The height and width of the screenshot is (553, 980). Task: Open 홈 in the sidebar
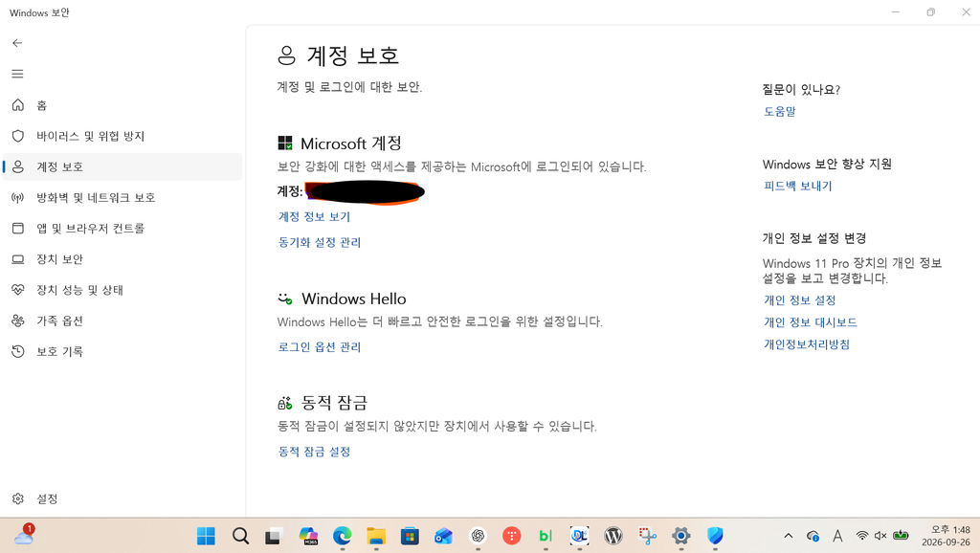[x=122, y=105]
